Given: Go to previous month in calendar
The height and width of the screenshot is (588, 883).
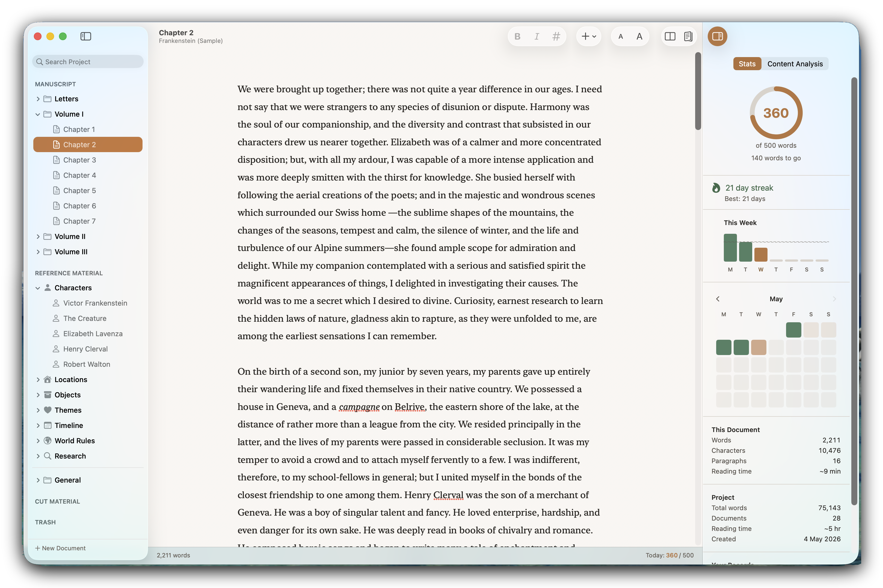Looking at the screenshot, I should pos(718,299).
